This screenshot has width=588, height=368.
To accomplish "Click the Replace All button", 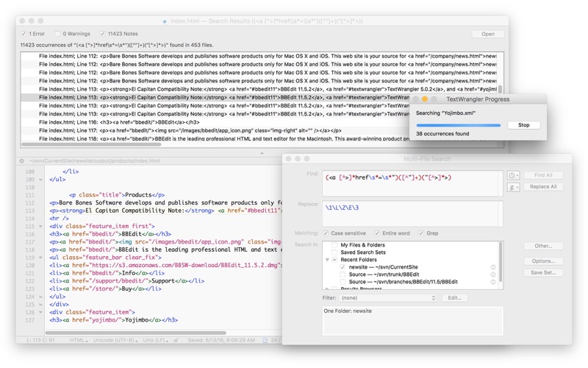I will (543, 187).
